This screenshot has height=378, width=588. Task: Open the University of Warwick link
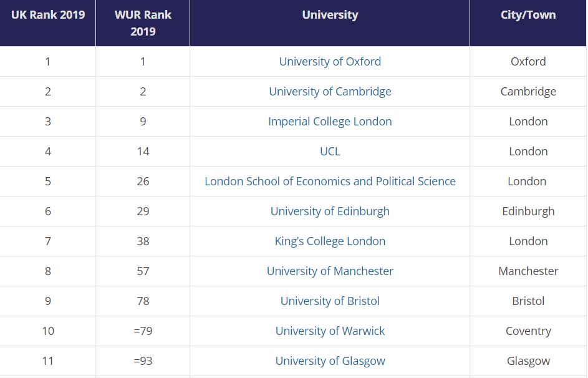tap(330, 331)
